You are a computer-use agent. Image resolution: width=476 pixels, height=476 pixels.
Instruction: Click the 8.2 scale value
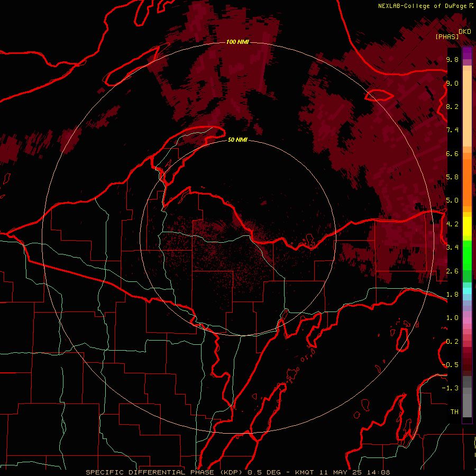[x=452, y=106]
